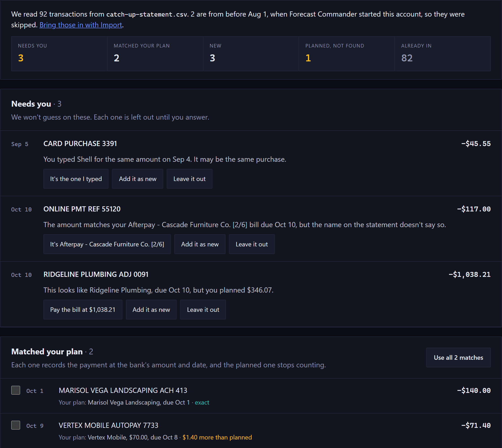Click 'RIDGELINE PLUMBING ADJ 0091' title
Screen dimensions: 502x448
(x=96, y=274)
